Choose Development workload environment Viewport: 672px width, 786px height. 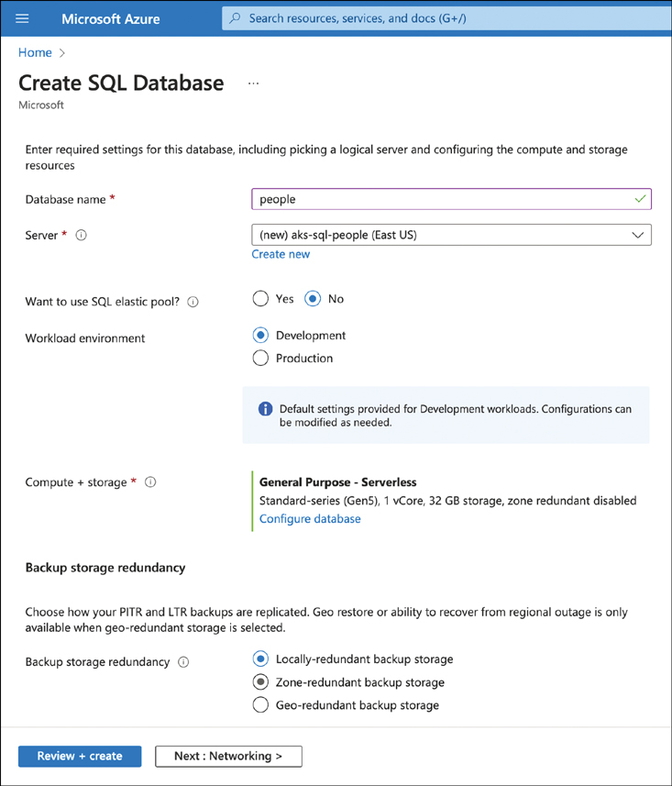[x=260, y=336]
